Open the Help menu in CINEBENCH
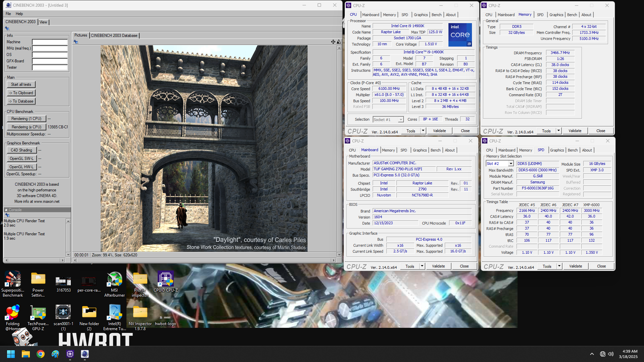The height and width of the screenshot is (362, 644). (19, 14)
